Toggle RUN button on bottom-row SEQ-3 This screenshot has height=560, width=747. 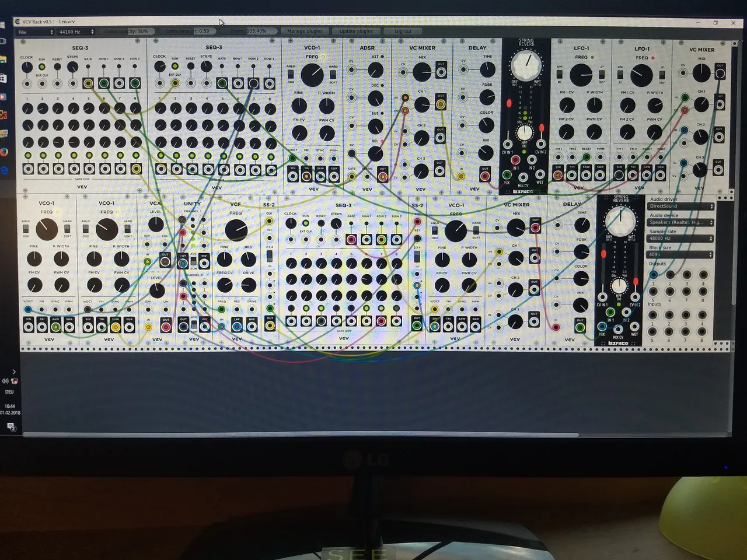306,223
